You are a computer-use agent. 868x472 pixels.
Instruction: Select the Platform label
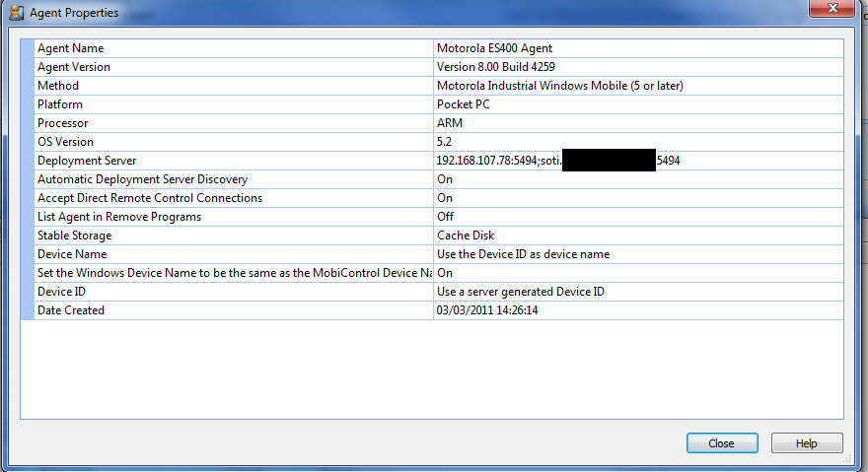tap(60, 104)
